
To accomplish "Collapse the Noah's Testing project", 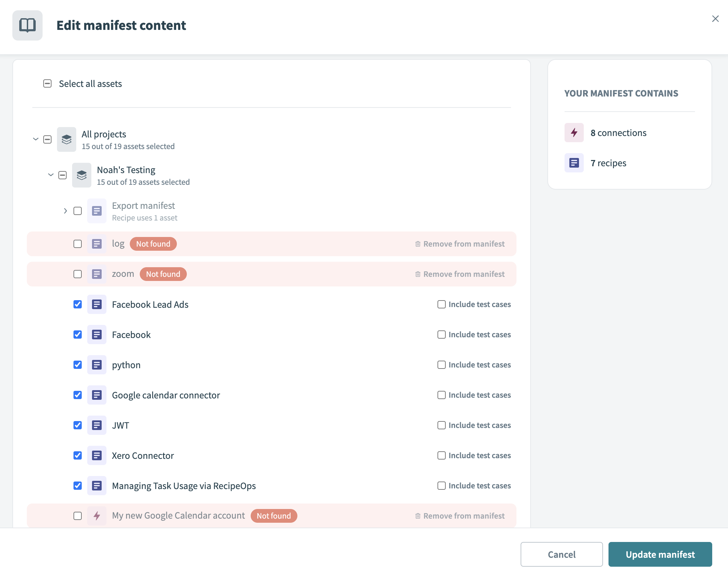I will tap(51, 175).
